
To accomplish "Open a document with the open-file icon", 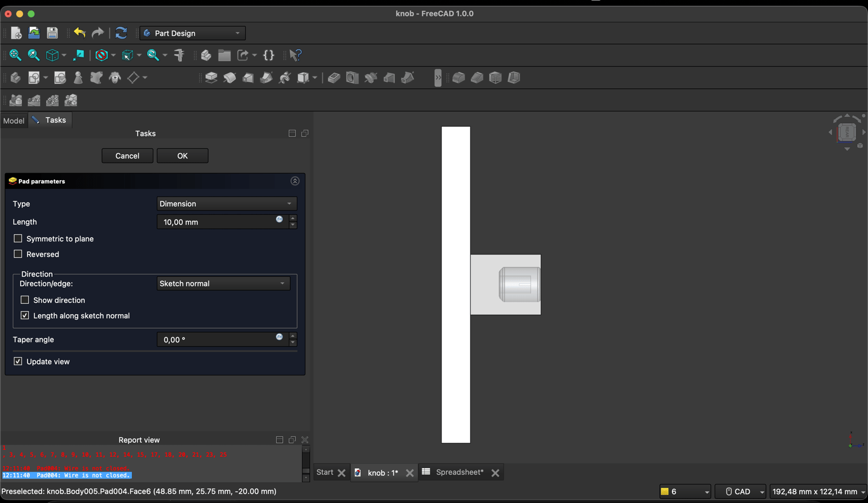I will coord(34,33).
